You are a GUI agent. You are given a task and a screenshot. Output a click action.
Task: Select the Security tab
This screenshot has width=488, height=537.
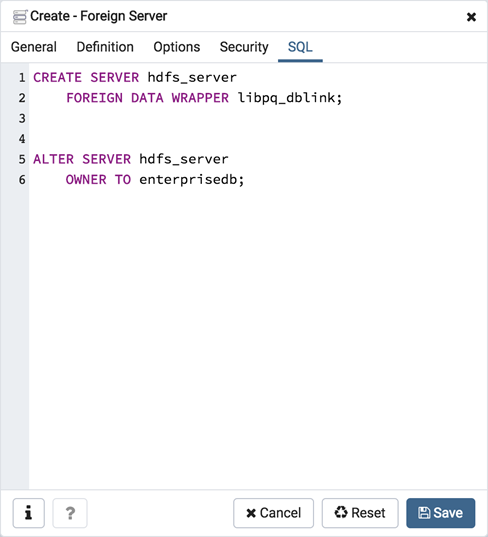click(244, 47)
